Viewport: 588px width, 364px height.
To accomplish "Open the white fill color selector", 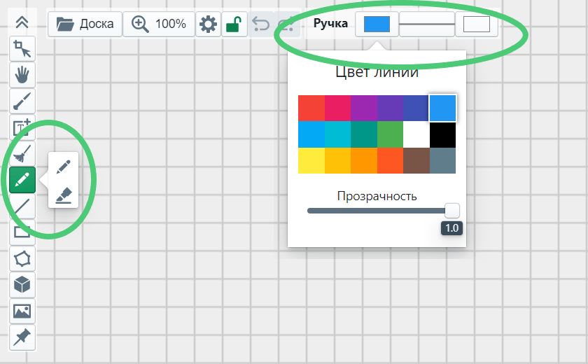I will click(477, 24).
